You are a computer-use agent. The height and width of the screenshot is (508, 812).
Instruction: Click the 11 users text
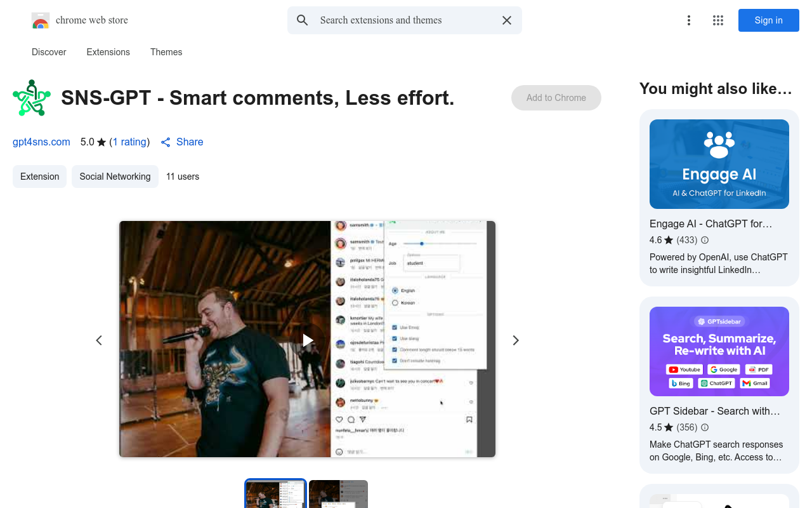click(183, 177)
